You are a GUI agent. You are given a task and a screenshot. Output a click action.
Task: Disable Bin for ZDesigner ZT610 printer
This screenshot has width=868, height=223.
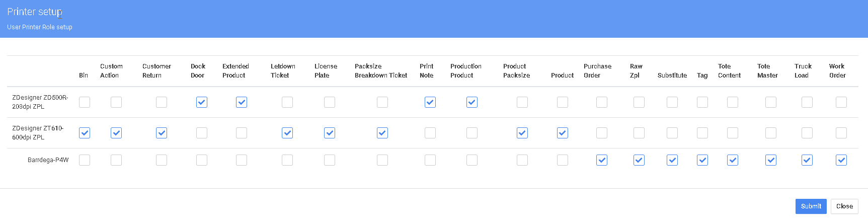(x=85, y=133)
